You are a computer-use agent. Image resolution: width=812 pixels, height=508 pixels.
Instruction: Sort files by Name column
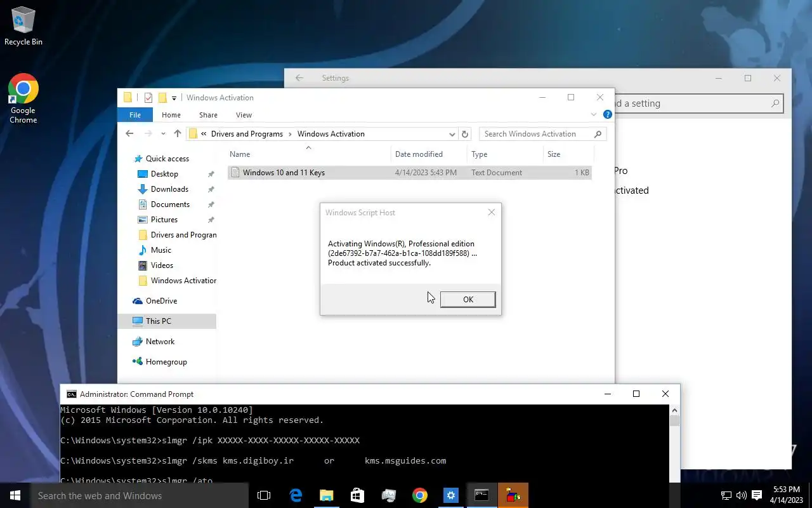point(309,154)
